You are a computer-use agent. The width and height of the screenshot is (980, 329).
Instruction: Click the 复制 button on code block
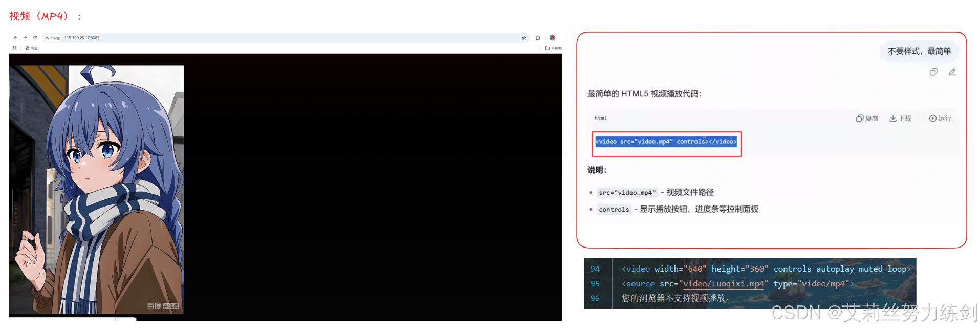(867, 118)
